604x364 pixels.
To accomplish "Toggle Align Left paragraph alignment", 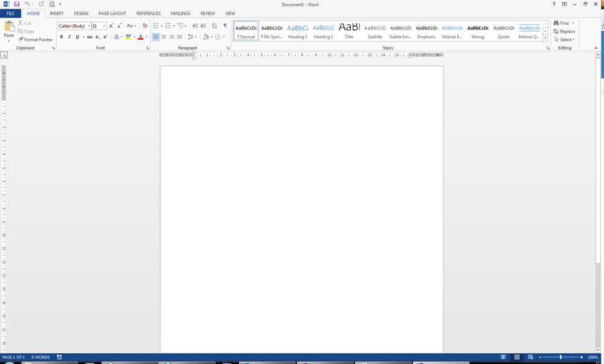I will 156,37.
